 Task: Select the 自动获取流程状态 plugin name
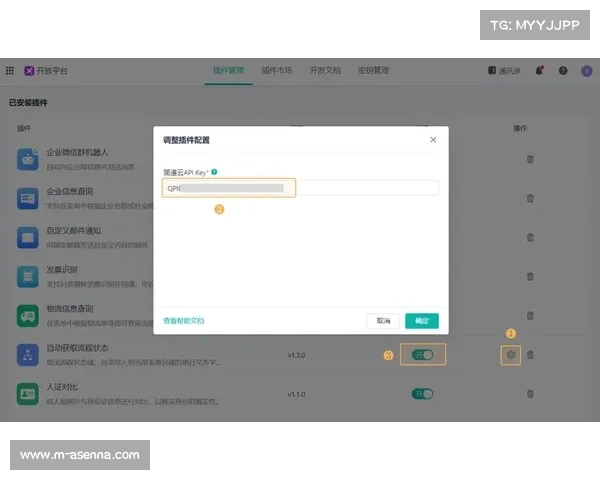[77, 348]
